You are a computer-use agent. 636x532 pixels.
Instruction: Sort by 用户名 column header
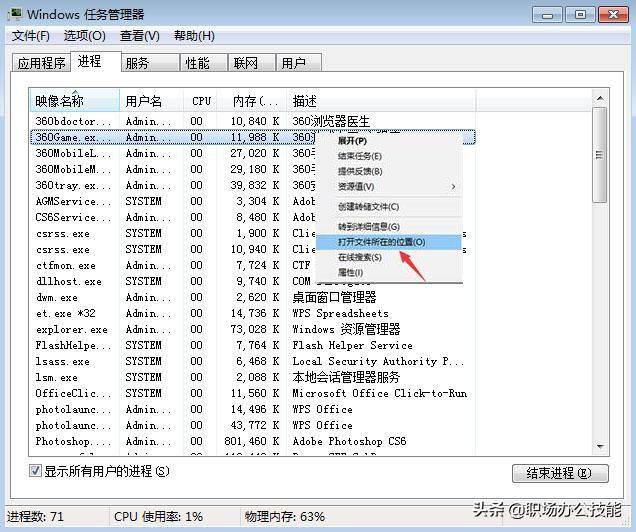[151, 101]
